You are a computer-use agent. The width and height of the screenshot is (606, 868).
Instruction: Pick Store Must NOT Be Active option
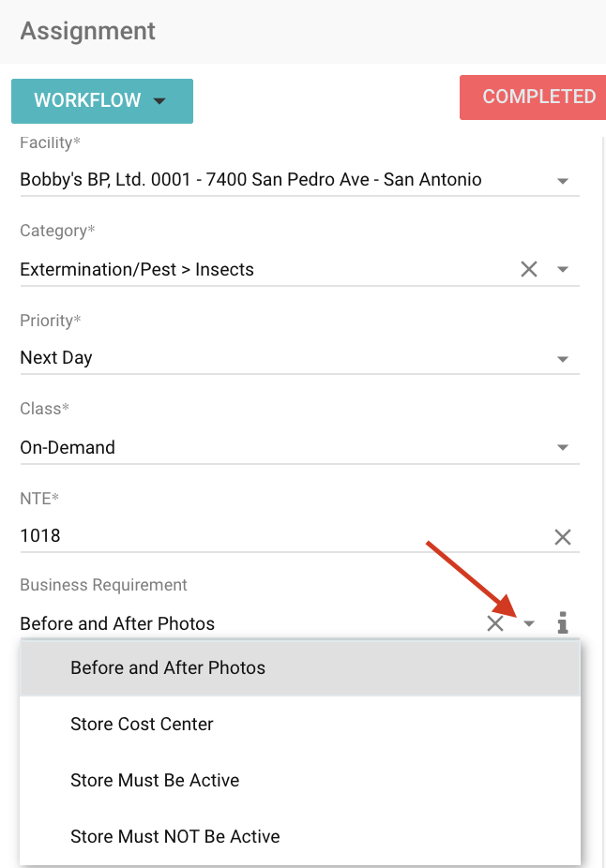[x=174, y=836]
